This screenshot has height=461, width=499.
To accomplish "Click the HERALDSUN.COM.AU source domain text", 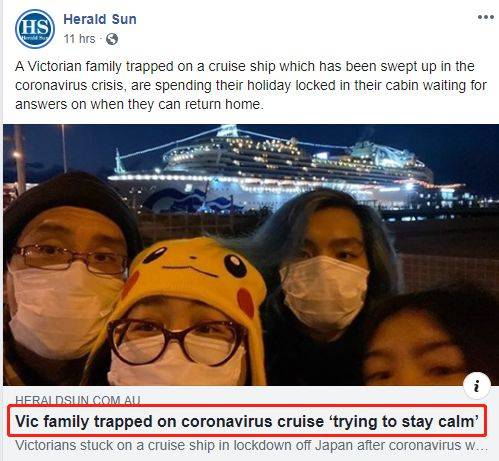I will [x=78, y=400].
